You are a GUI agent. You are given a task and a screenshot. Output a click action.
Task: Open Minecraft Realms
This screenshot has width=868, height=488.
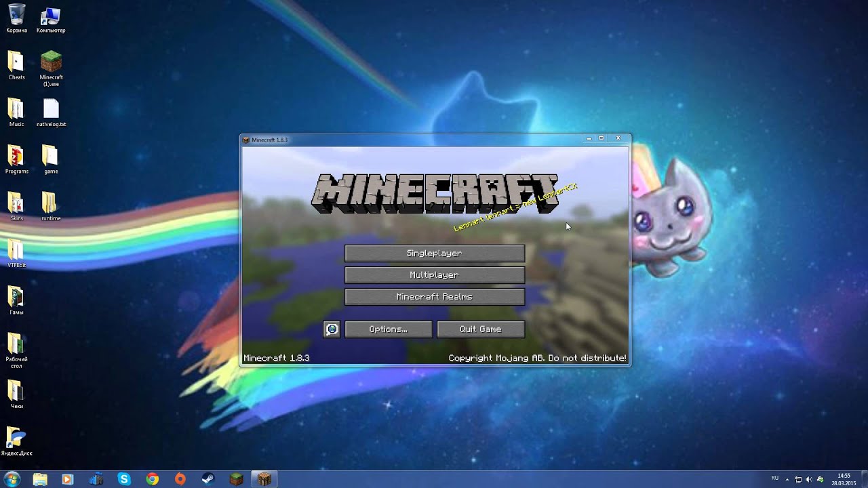[x=434, y=297]
